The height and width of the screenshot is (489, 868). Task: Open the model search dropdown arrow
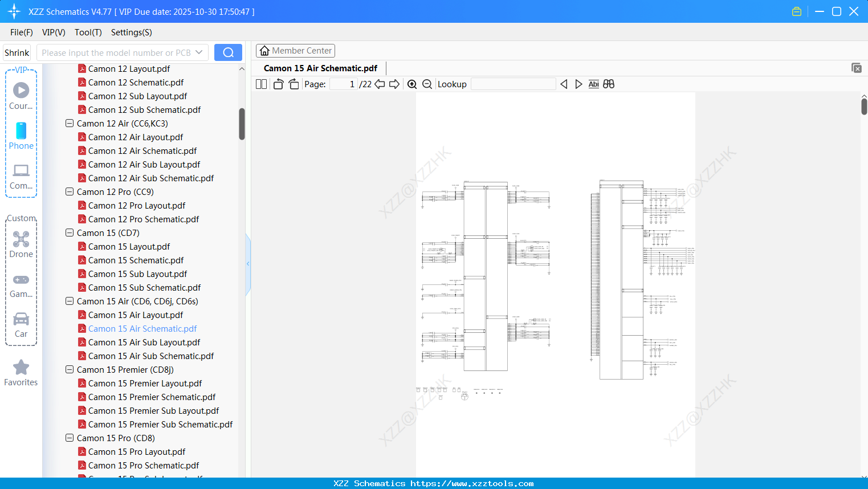click(x=198, y=52)
